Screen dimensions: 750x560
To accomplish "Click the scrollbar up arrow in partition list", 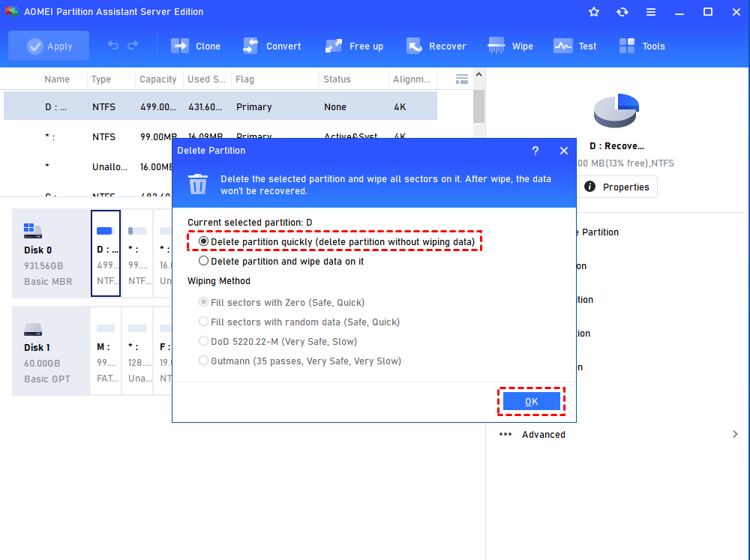I will [478, 75].
